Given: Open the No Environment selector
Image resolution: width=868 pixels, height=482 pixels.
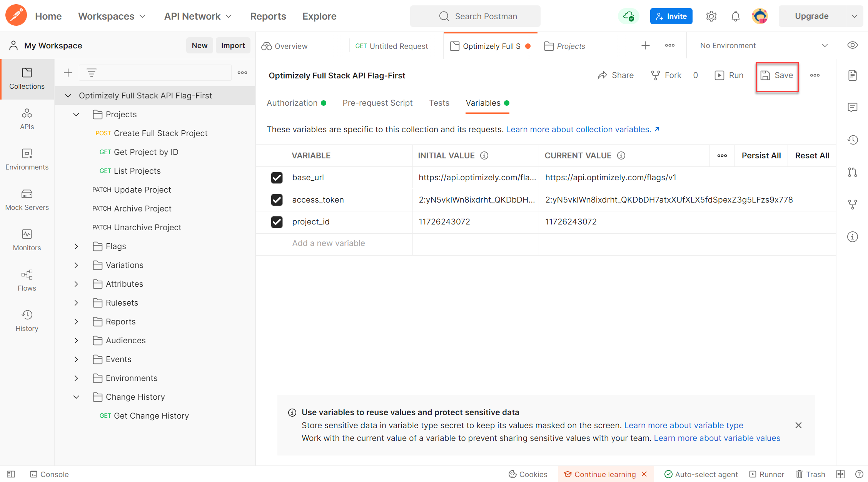Looking at the screenshot, I should tap(764, 45).
